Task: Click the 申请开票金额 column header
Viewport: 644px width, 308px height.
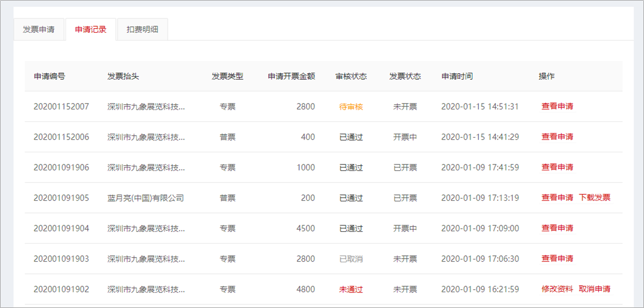Action: (292, 76)
